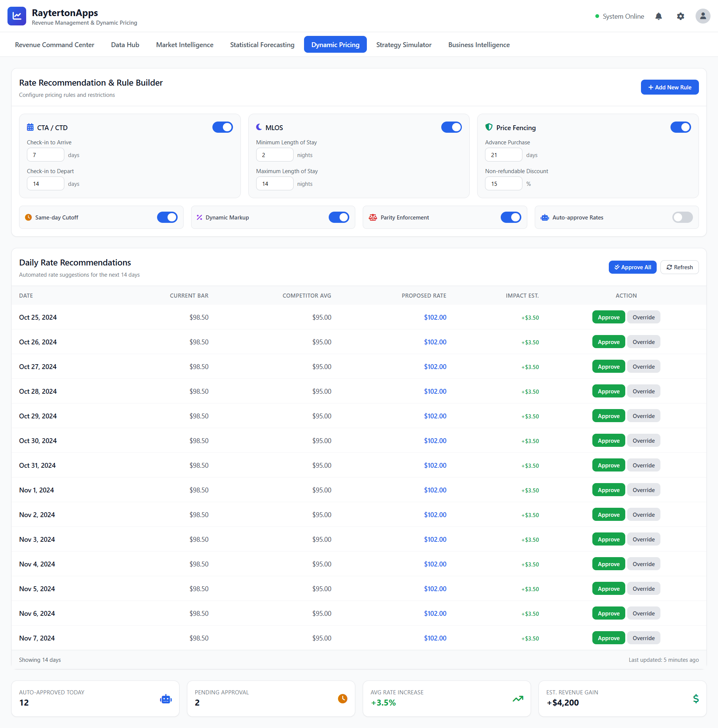Click the trending arrow on Avg Rate Increase card
The height and width of the screenshot is (728, 718).
(518, 698)
